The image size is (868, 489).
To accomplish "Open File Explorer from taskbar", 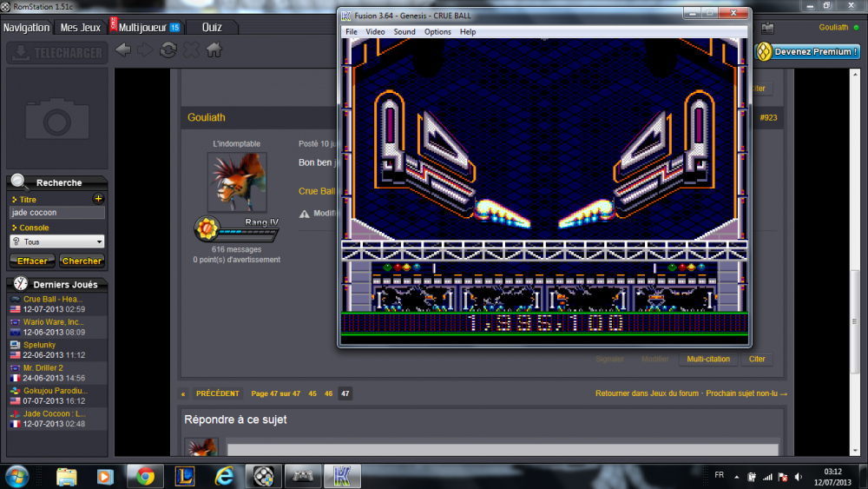I will 67,476.
